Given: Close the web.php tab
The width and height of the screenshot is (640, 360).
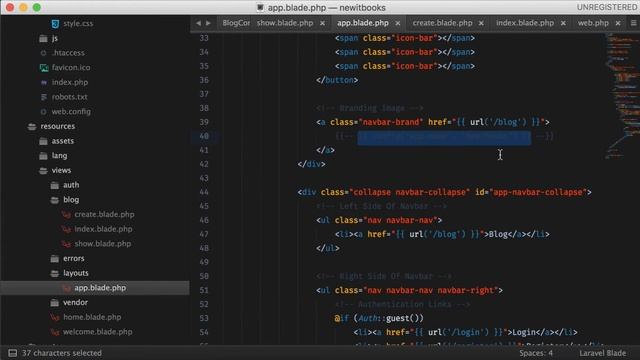Looking at the screenshot, I should coord(618,24).
